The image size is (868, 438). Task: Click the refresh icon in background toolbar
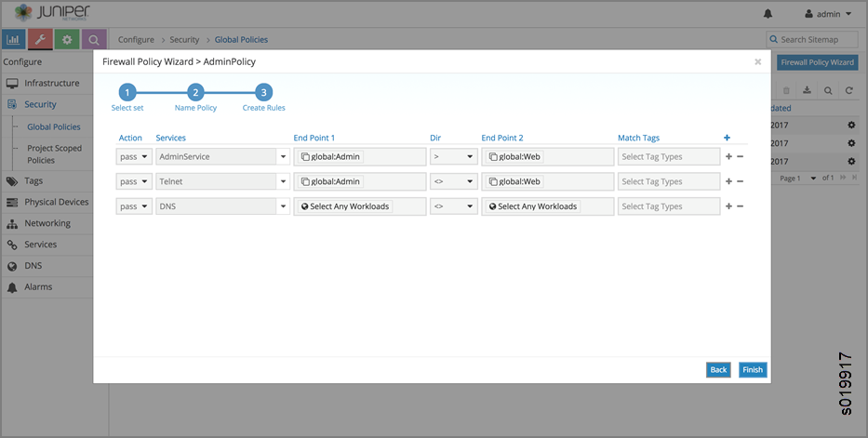point(849,90)
